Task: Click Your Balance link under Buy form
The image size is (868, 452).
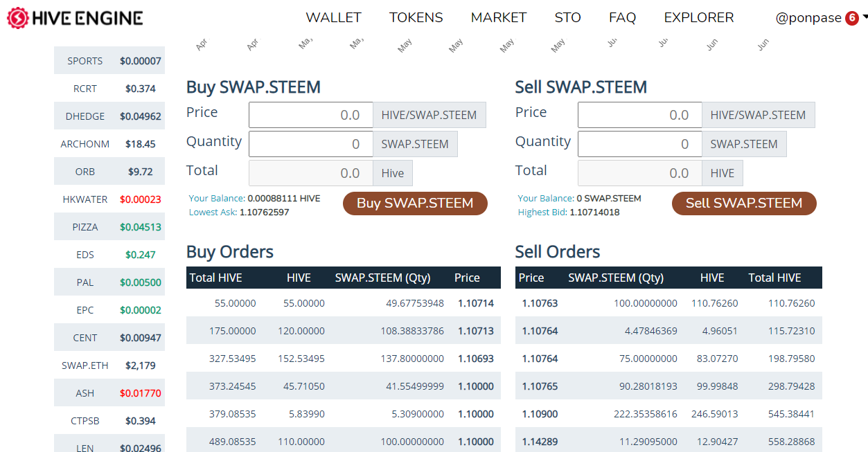Action: coord(217,199)
